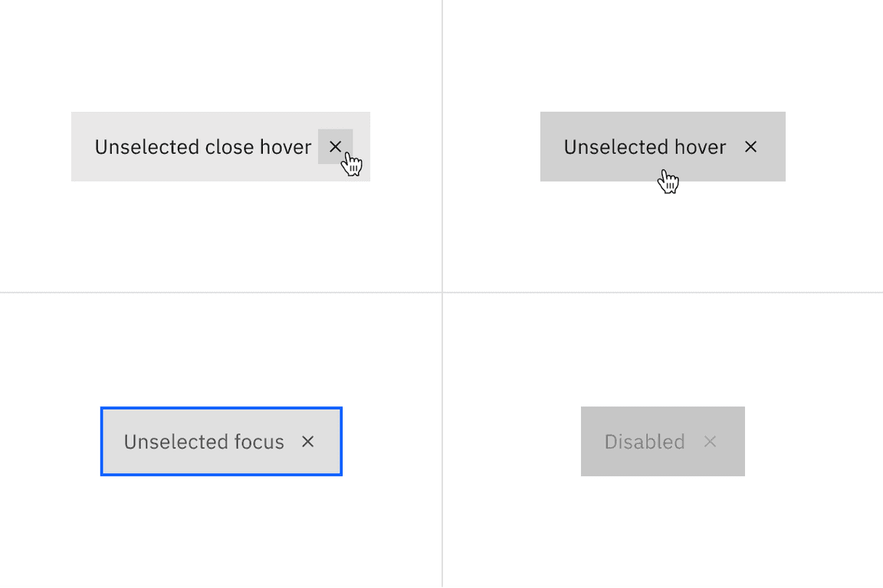Image resolution: width=883 pixels, height=588 pixels.
Task: Remove the 'Unselected hover' filter tag
Action: coord(750,146)
